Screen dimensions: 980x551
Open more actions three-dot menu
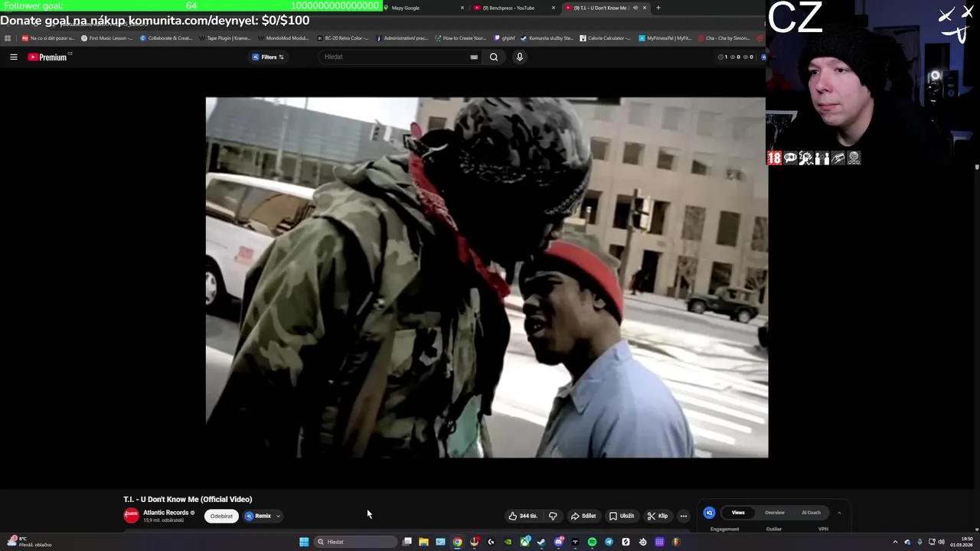tap(684, 516)
